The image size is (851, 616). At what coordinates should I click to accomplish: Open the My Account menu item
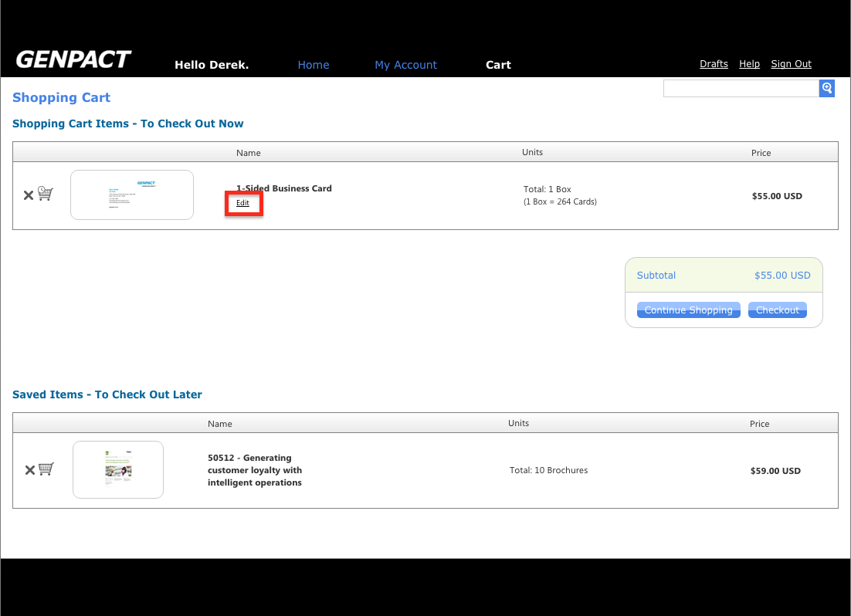(405, 65)
